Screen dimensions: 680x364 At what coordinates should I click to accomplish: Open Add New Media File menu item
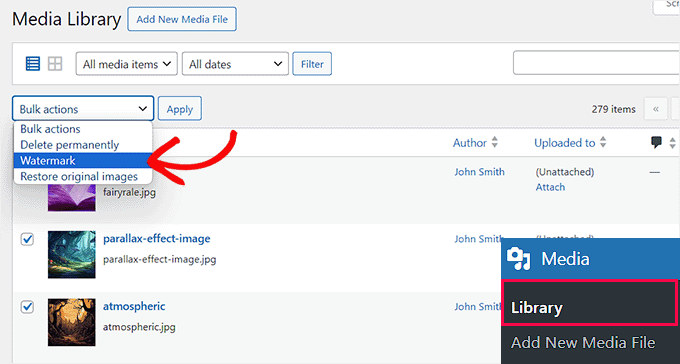point(583,343)
